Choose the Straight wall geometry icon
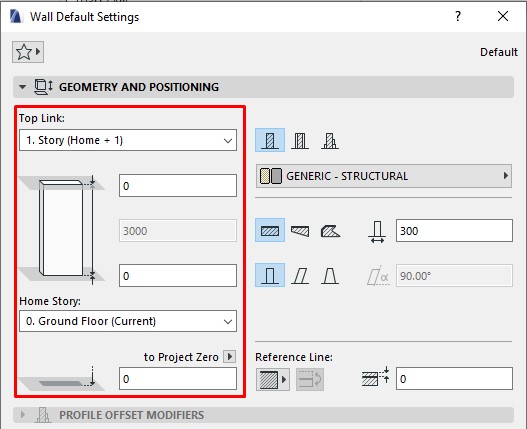 [270, 230]
